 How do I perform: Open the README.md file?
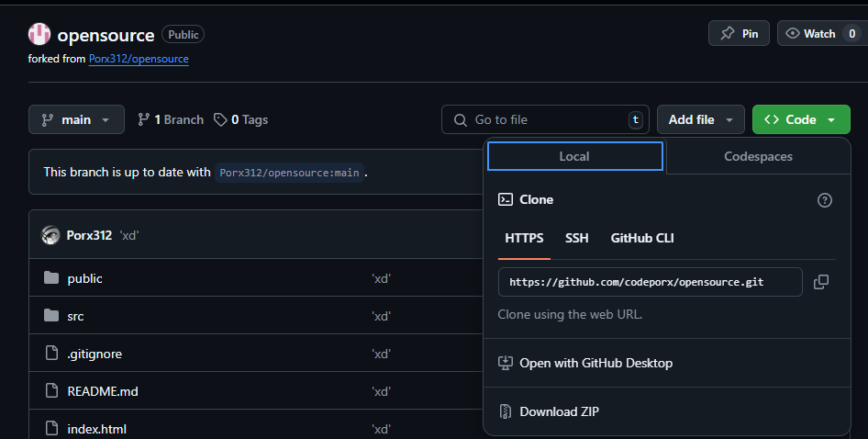[103, 391]
